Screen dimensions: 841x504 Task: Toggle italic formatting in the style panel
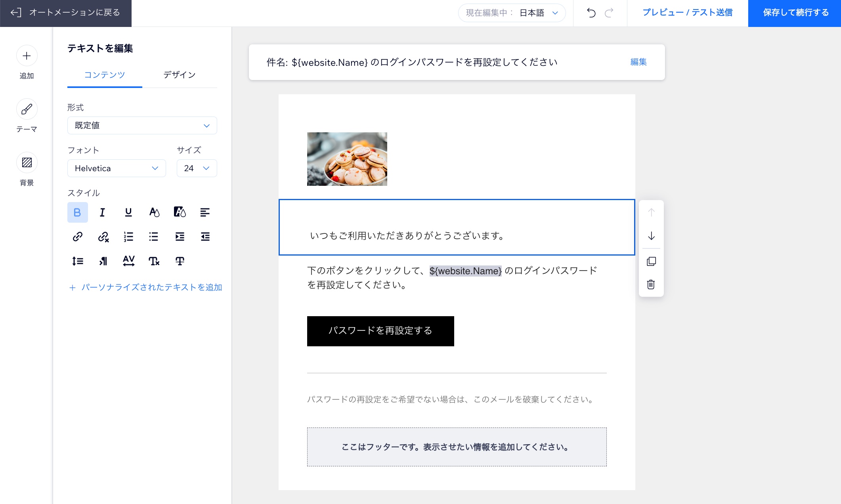click(x=102, y=212)
